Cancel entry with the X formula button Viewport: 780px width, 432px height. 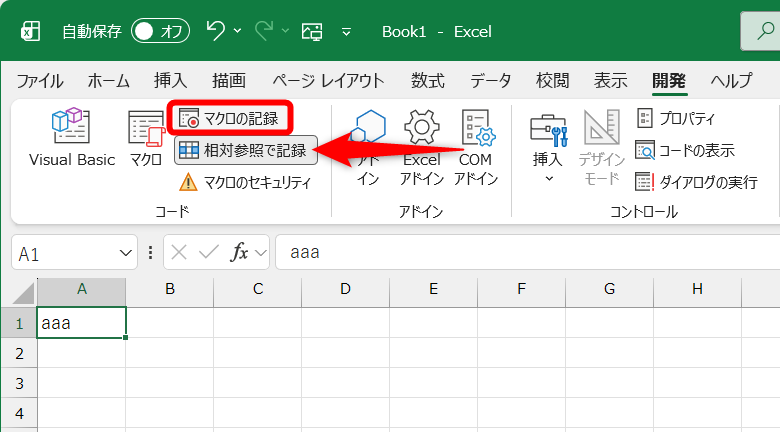179,253
